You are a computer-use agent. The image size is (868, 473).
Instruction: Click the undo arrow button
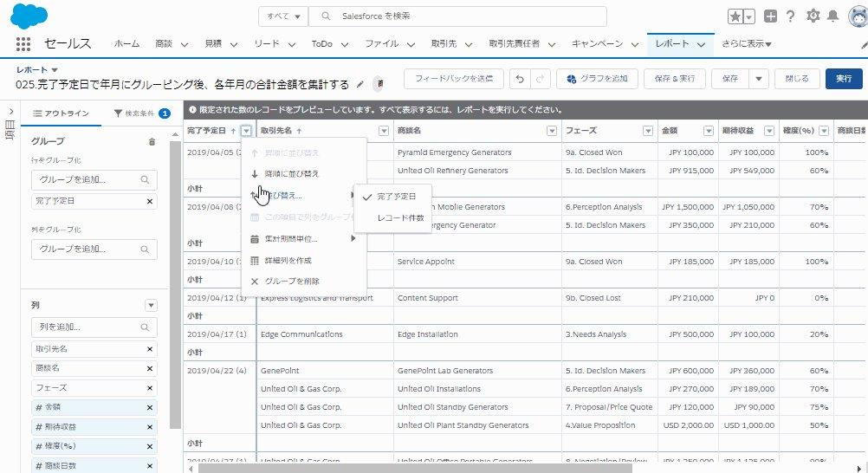click(x=520, y=79)
